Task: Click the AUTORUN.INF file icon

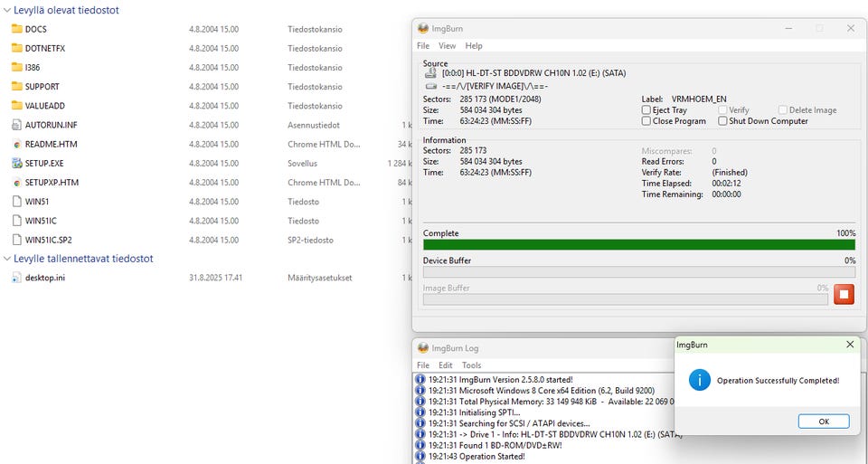Action: point(16,125)
